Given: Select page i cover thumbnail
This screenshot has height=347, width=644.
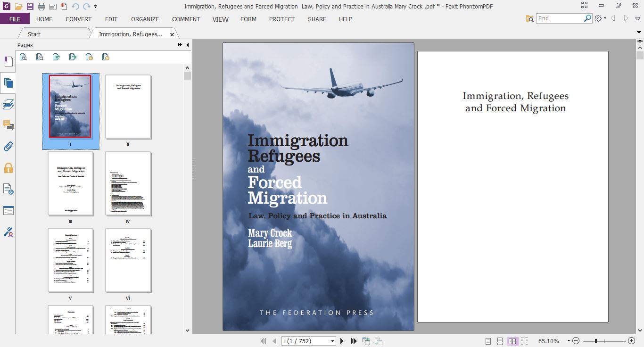Looking at the screenshot, I should (70, 106).
